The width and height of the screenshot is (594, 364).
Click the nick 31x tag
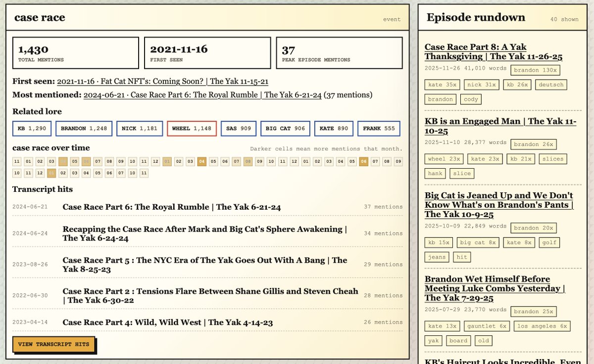(482, 85)
